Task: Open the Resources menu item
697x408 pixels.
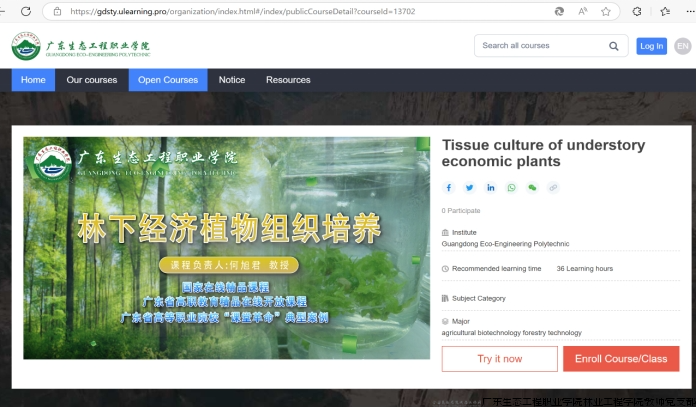Action: click(288, 80)
